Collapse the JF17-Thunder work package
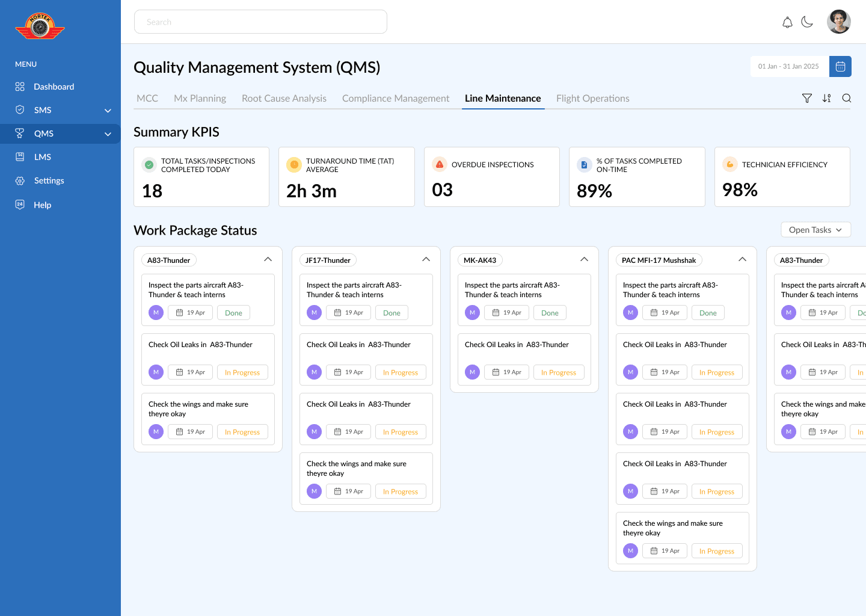 (426, 259)
